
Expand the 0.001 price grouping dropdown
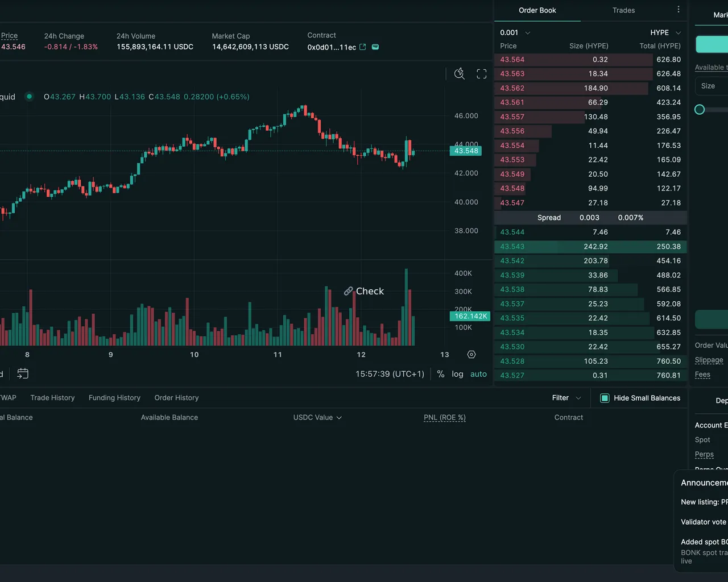tap(515, 32)
